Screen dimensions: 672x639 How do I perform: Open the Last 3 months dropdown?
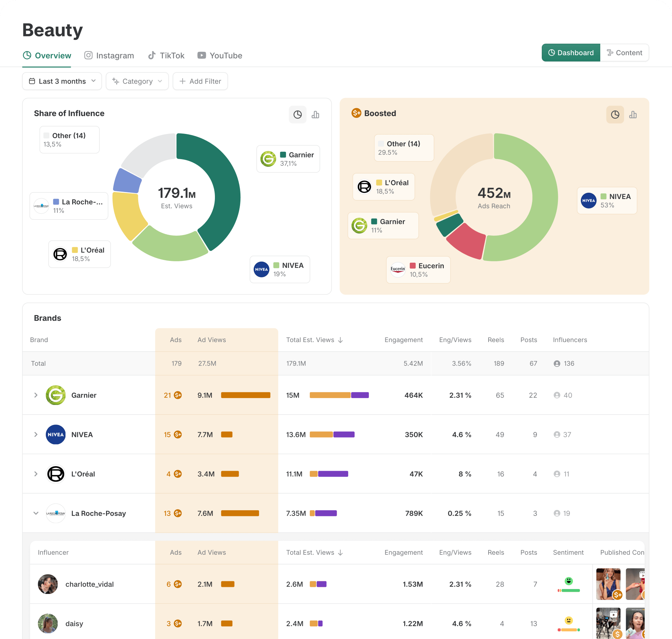coord(62,81)
